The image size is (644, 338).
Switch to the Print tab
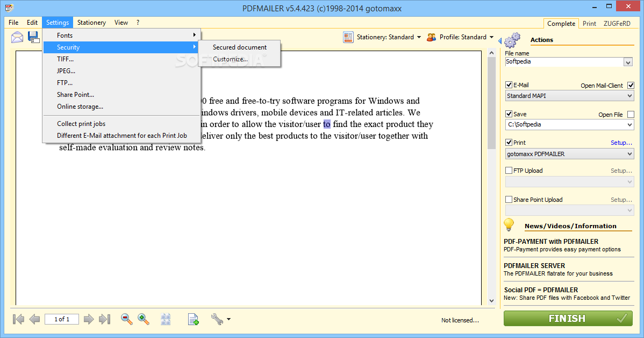pos(589,24)
